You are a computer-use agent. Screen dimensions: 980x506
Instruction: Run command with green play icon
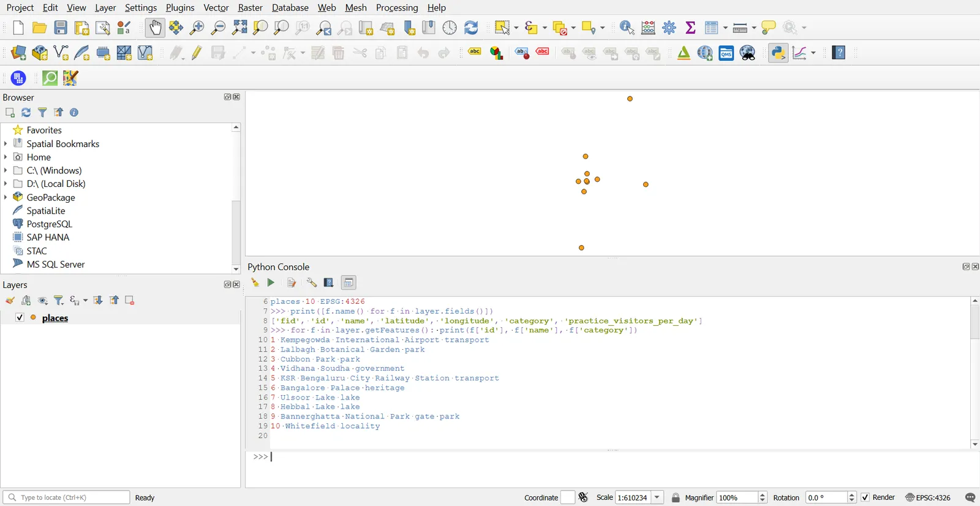point(271,282)
